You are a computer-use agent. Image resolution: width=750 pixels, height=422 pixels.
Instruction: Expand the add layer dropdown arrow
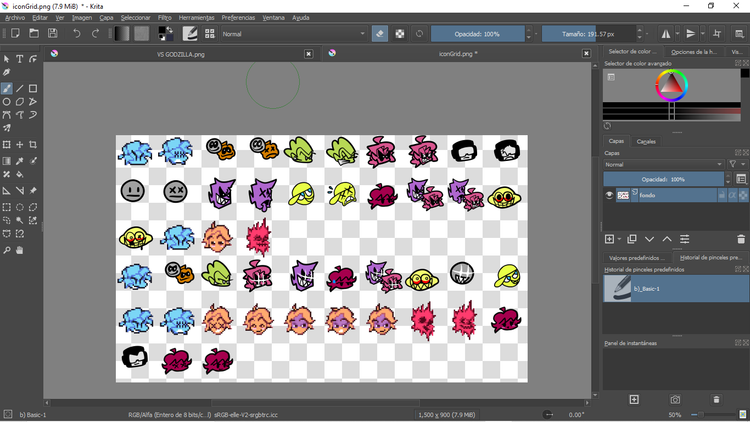click(619, 239)
